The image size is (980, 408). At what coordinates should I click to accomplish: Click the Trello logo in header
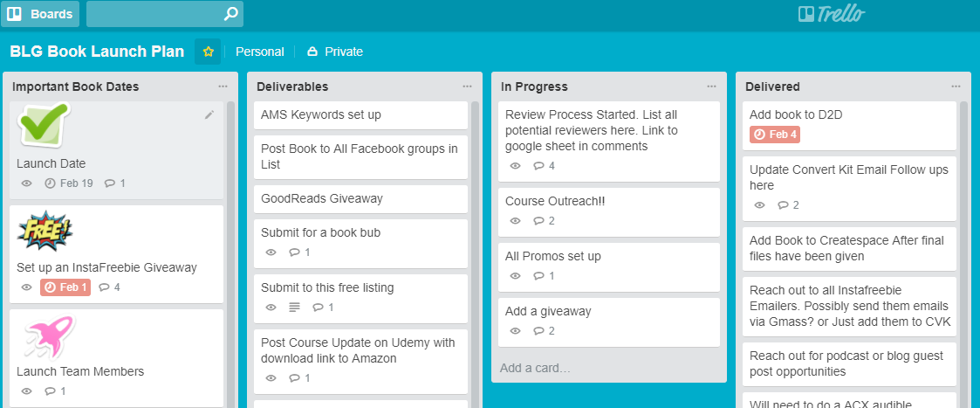pos(832,14)
